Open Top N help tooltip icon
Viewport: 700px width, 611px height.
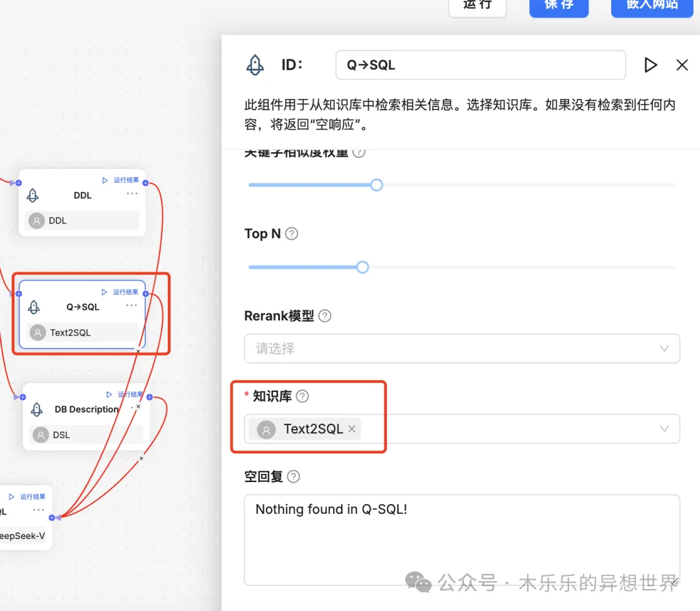(292, 233)
